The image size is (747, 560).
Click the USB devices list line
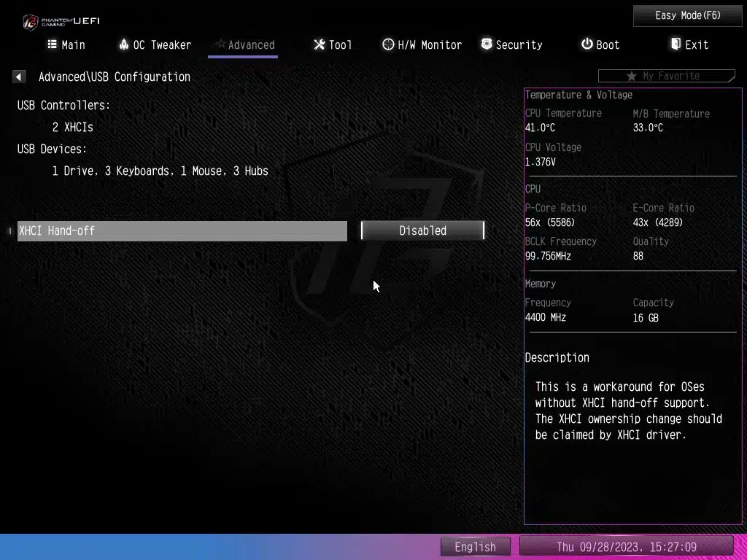click(x=160, y=171)
